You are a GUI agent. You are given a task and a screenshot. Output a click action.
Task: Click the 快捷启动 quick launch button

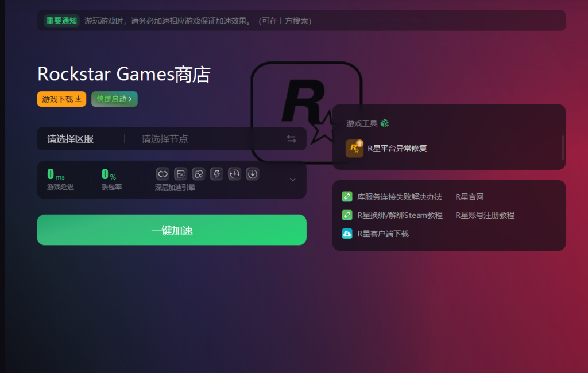(114, 99)
